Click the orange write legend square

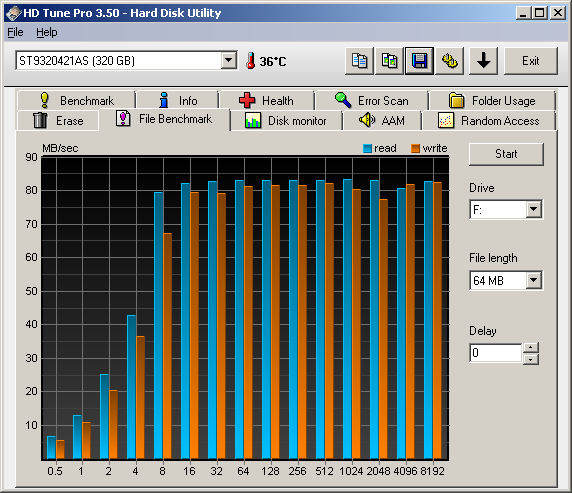click(x=415, y=148)
